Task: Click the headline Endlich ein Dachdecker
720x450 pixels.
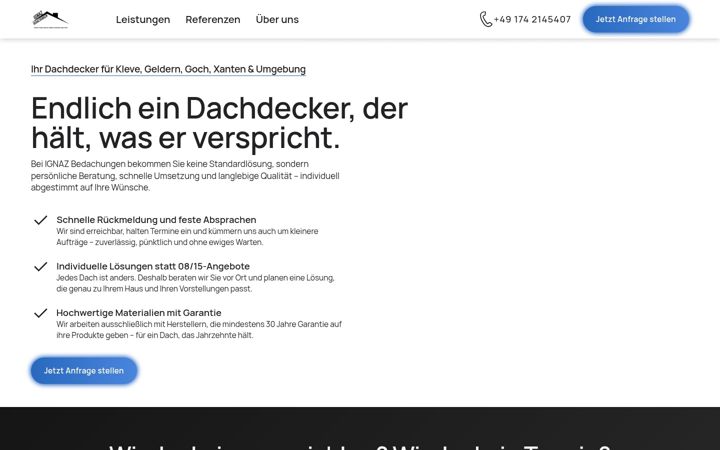Action: point(219,123)
